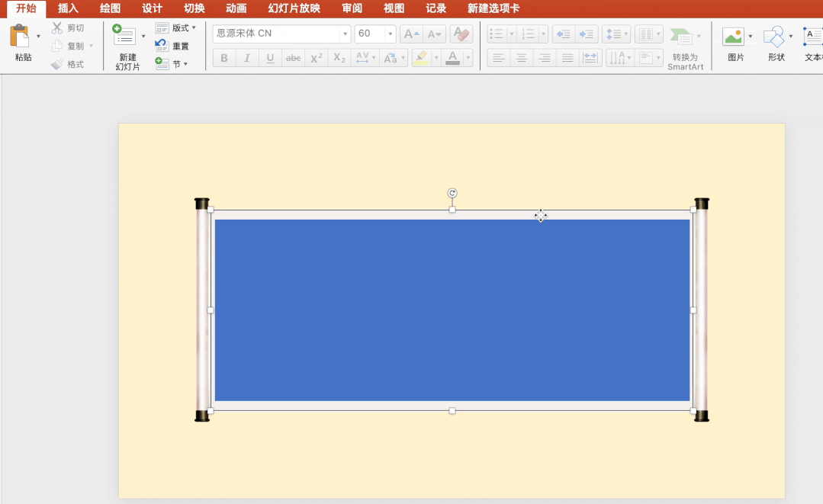Click the bulleted list icon
This screenshot has height=504, width=823.
[x=497, y=34]
